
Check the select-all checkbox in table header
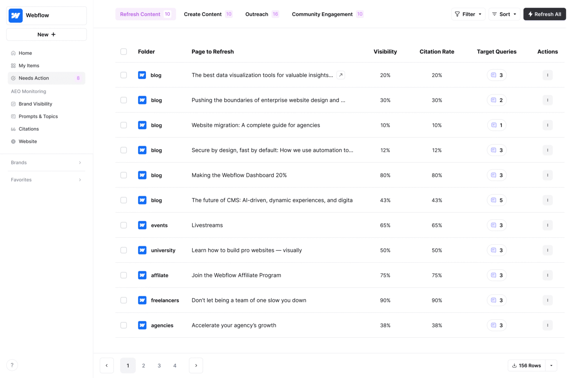(124, 51)
